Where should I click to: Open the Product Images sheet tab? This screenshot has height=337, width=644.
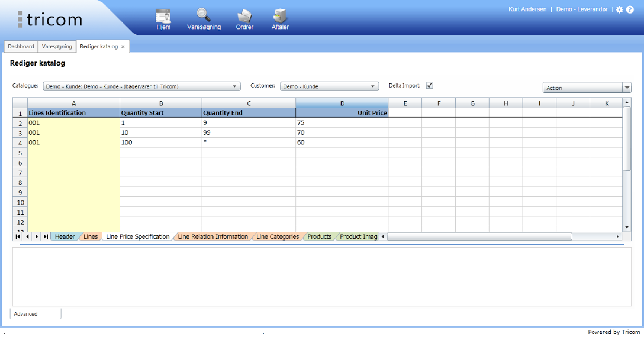click(x=359, y=236)
